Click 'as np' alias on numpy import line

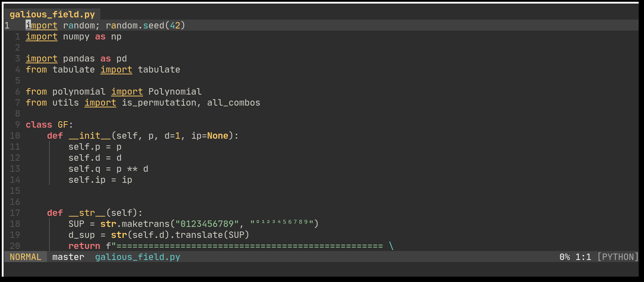pos(108,37)
